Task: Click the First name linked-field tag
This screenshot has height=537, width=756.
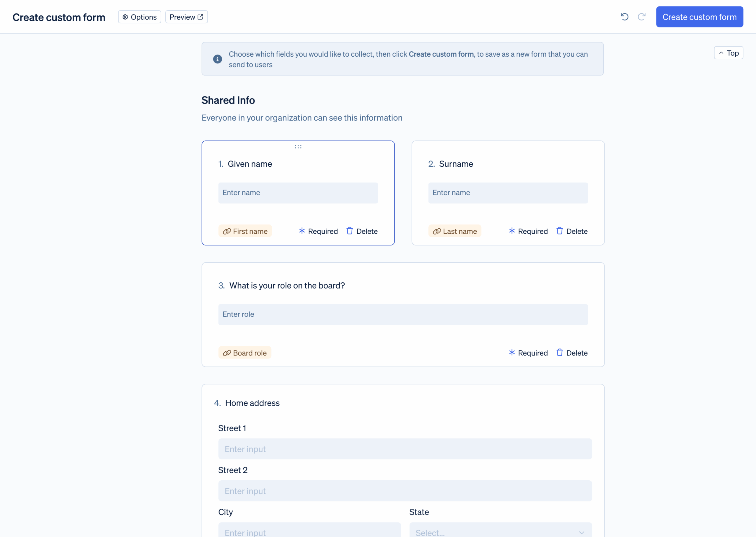Action: (x=245, y=231)
